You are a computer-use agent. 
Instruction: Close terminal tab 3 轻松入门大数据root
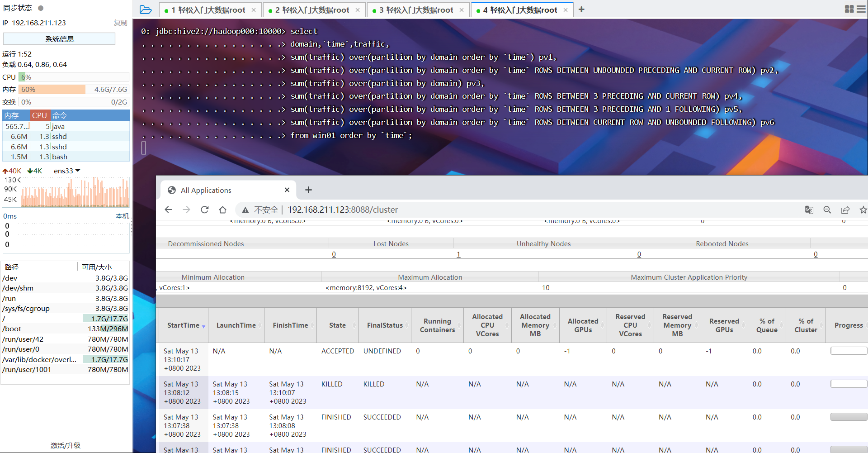462,10
